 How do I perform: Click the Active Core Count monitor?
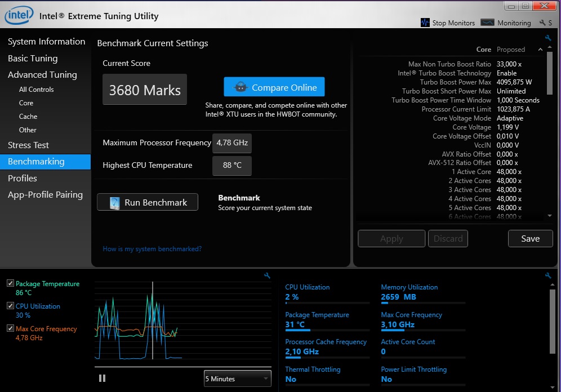(423, 348)
